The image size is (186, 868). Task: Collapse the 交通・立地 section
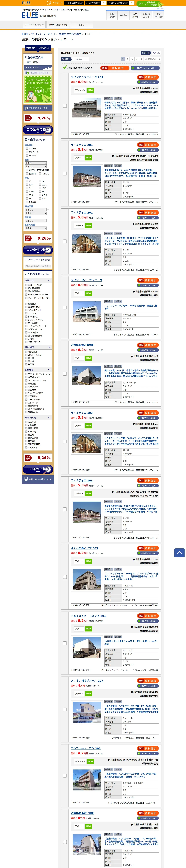tap(38, 280)
